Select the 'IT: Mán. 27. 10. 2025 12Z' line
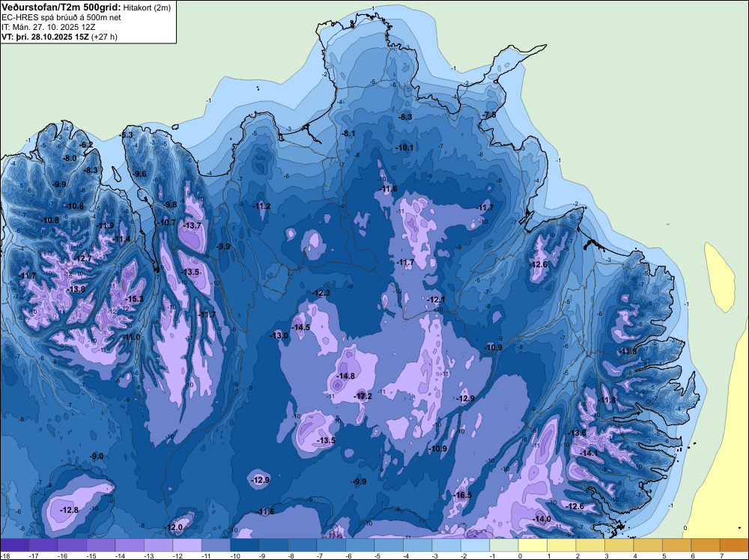This screenshot has width=749, height=560. pyautogui.click(x=48, y=27)
